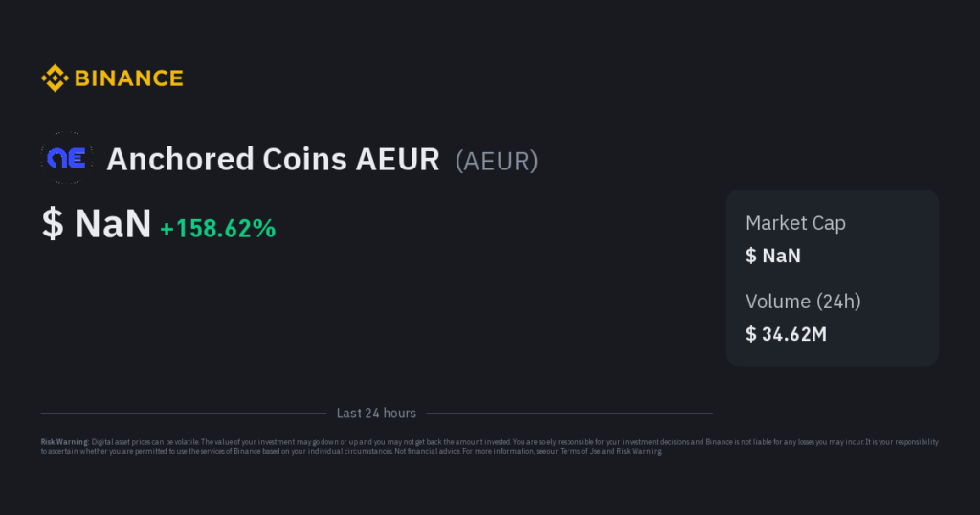Image resolution: width=980 pixels, height=515 pixels.
Task: Click the line right of Last 24 hours
Action: (569, 414)
